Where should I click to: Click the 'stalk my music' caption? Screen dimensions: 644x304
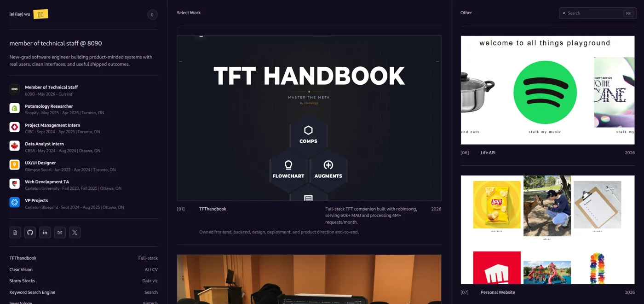(x=545, y=132)
